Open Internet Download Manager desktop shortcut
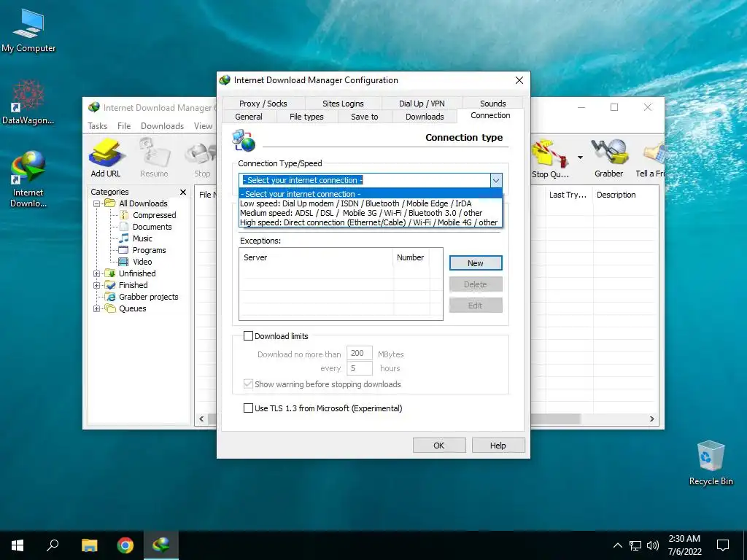The height and width of the screenshot is (560, 747). (28, 179)
